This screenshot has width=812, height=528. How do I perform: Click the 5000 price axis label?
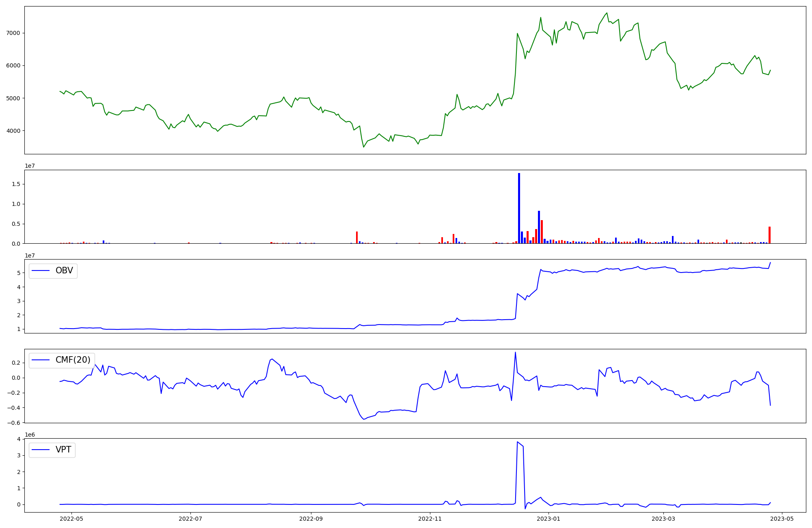[13, 98]
